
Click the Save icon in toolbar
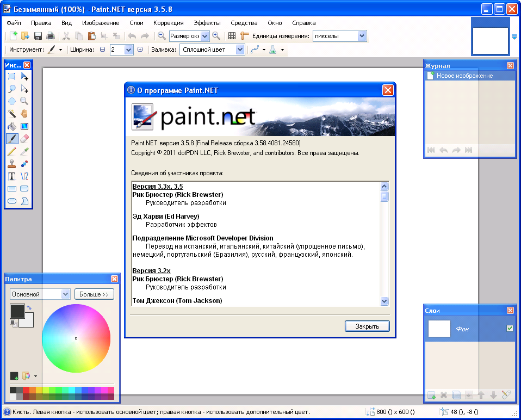pos(38,36)
